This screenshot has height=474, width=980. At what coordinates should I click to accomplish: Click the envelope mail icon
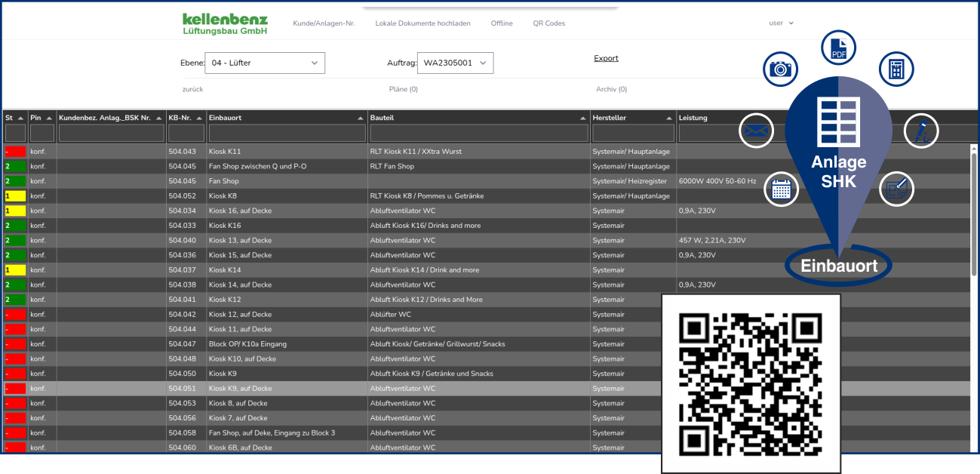click(757, 131)
